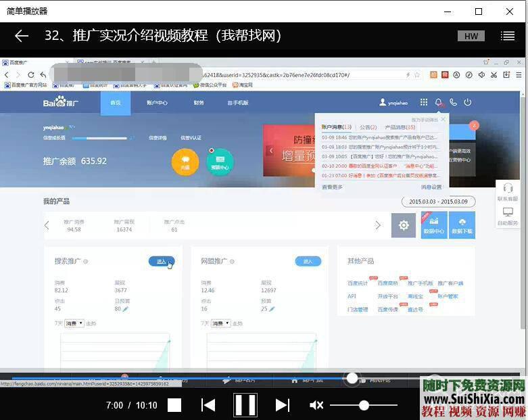Click the video progress bar handle
Image resolution: width=528 pixels, height=420 pixels.
point(352,379)
